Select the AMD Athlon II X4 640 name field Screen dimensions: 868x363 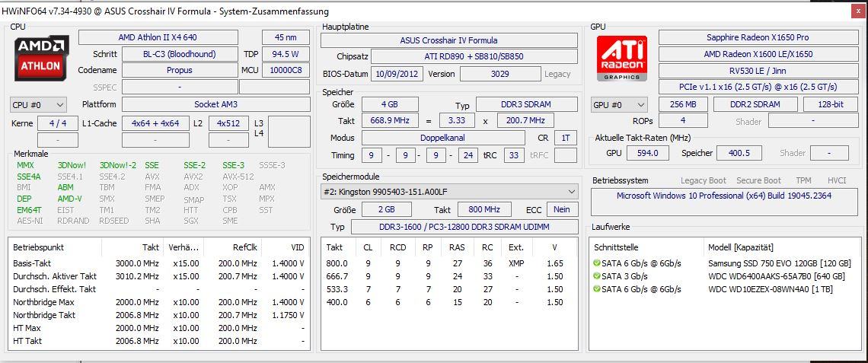(158, 37)
